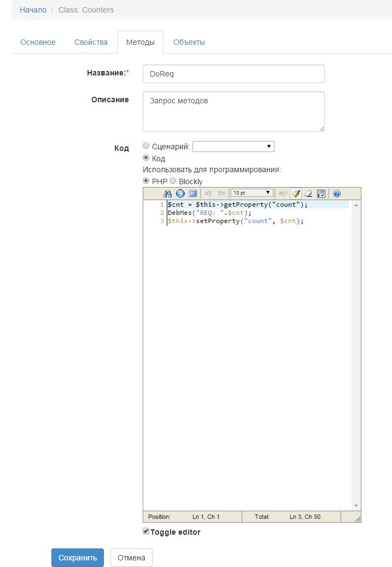Screen dimensions: 392x567
Task: Uncheck the Toggle editor checkbox
Action: [x=146, y=531]
